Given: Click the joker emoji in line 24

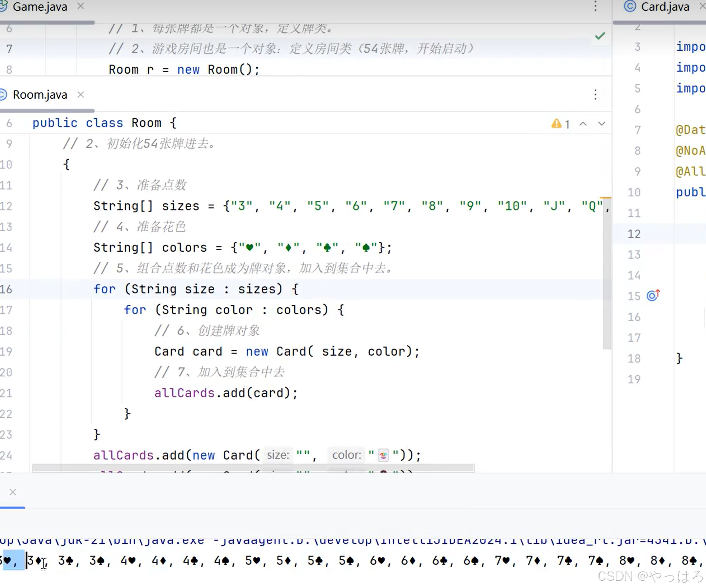Looking at the screenshot, I should [383, 455].
